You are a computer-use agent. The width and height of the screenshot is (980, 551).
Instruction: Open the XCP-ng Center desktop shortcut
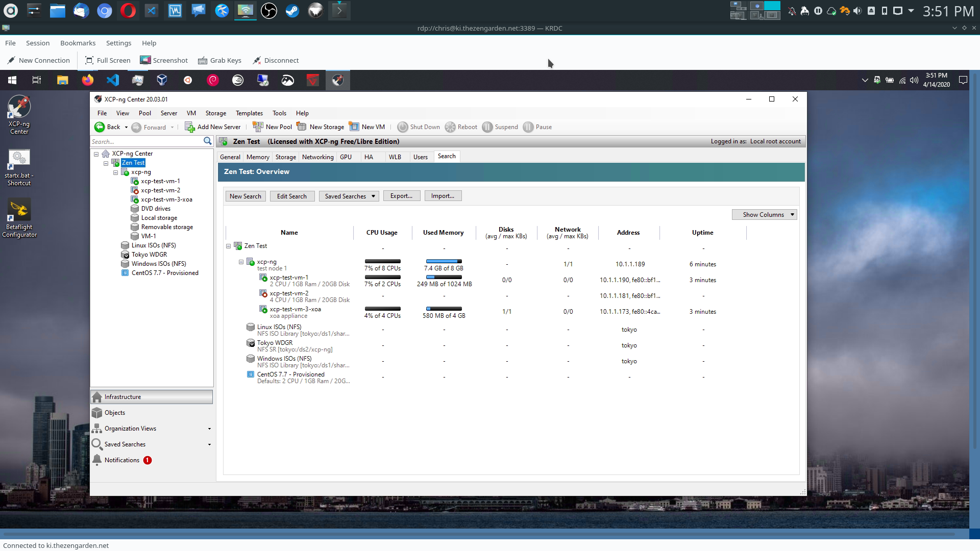pyautogui.click(x=19, y=115)
